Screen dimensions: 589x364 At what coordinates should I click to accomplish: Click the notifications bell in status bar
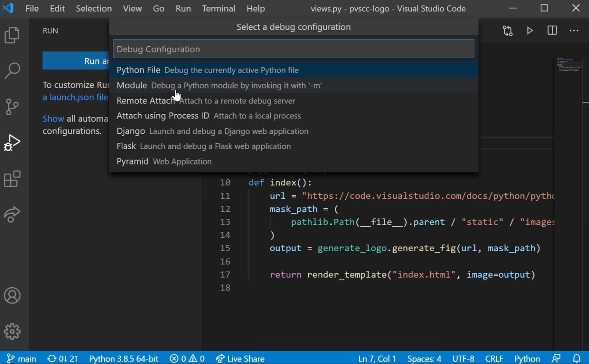pyautogui.click(x=577, y=358)
